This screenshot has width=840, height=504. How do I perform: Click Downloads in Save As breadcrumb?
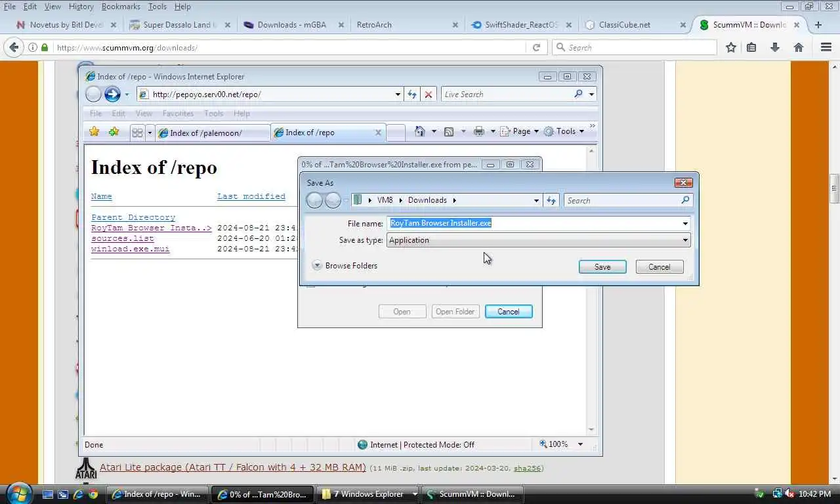click(x=427, y=200)
